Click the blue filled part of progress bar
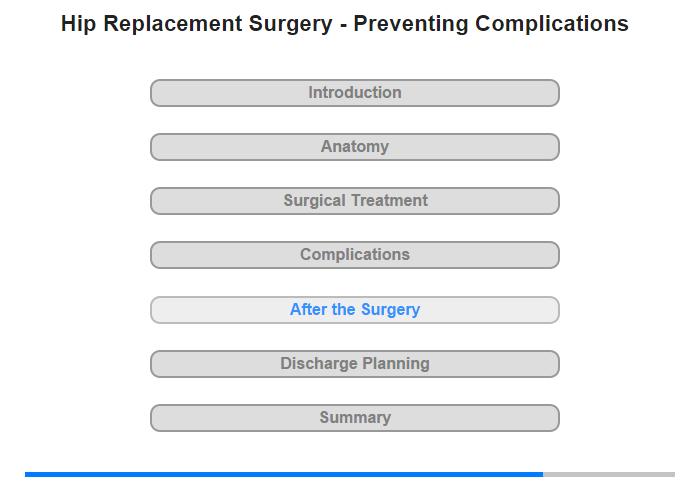 tap(284, 474)
